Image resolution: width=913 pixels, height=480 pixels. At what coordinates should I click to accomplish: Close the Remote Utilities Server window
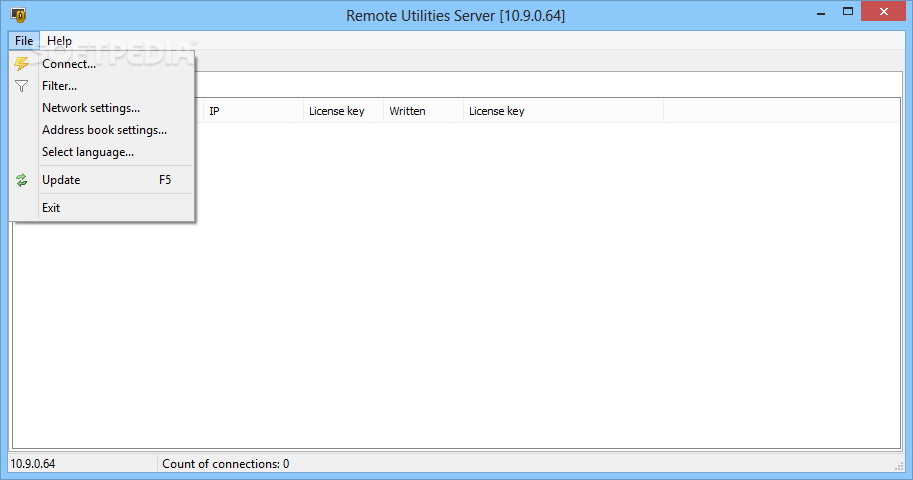(x=883, y=12)
